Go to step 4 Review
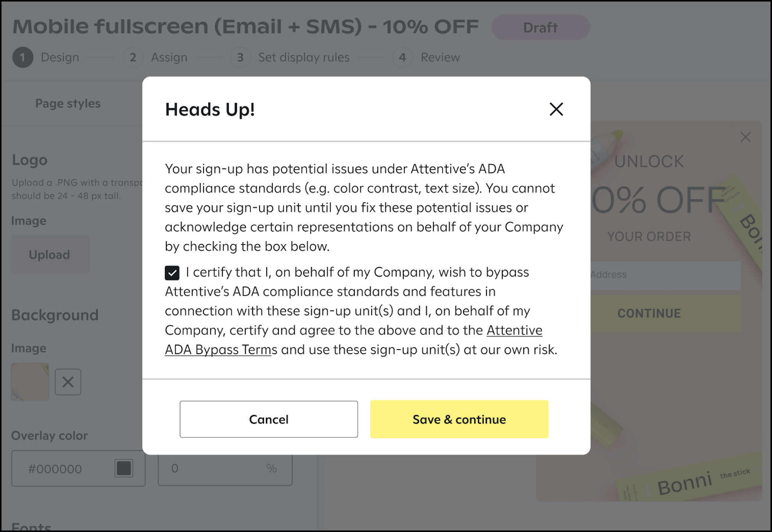Image resolution: width=772 pixels, height=532 pixels. tap(426, 57)
